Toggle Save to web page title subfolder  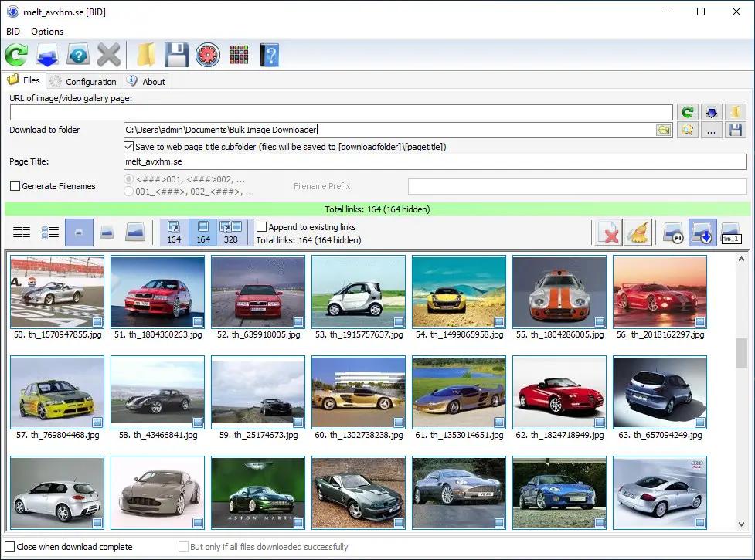point(129,147)
